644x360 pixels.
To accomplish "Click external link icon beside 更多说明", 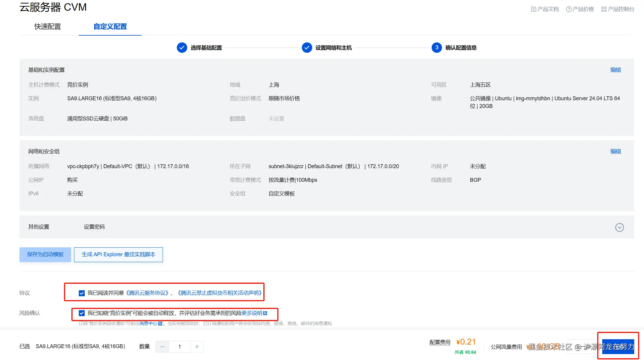I will click(x=265, y=313).
